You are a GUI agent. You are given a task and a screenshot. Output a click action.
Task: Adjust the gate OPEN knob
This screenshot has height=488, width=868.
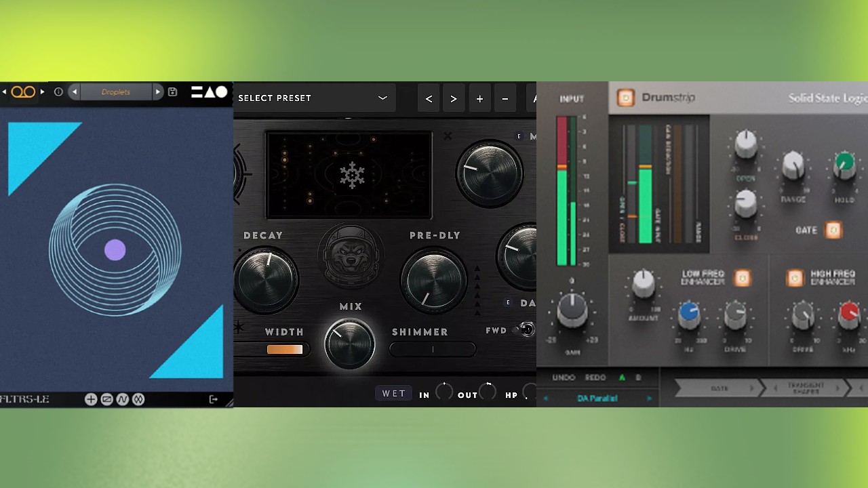(x=746, y=144)
